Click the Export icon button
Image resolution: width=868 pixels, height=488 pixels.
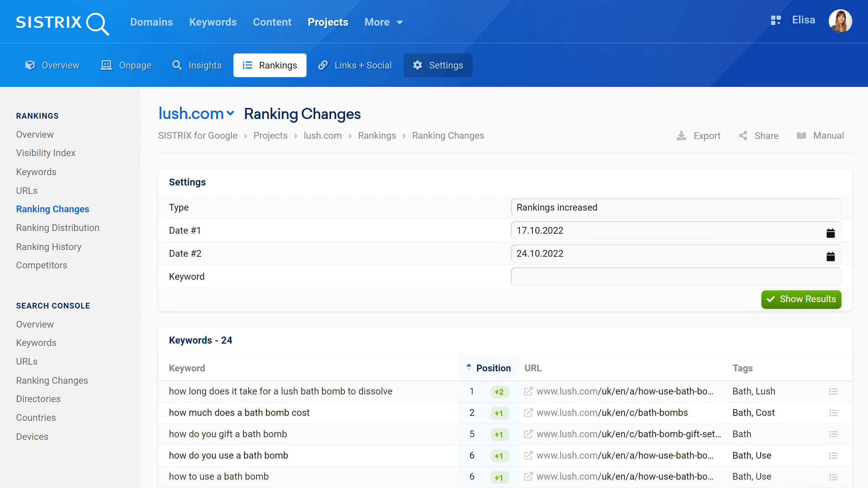coord(682,136)
